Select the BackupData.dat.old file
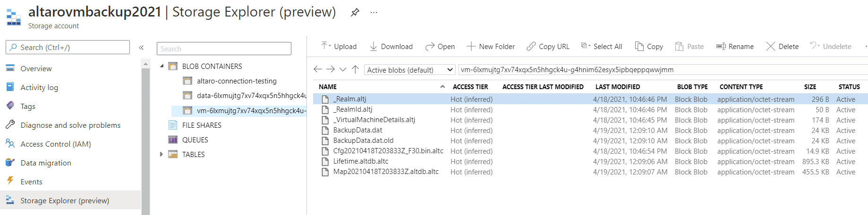This screenshot has width=868, height=215. pyautogui.click(x=363, y=141)
